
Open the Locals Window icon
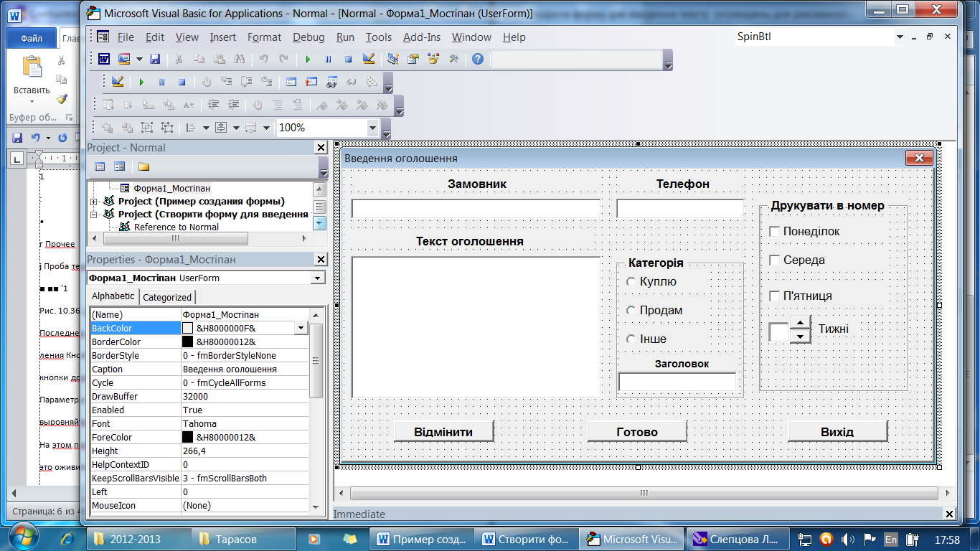pos(291,82)
